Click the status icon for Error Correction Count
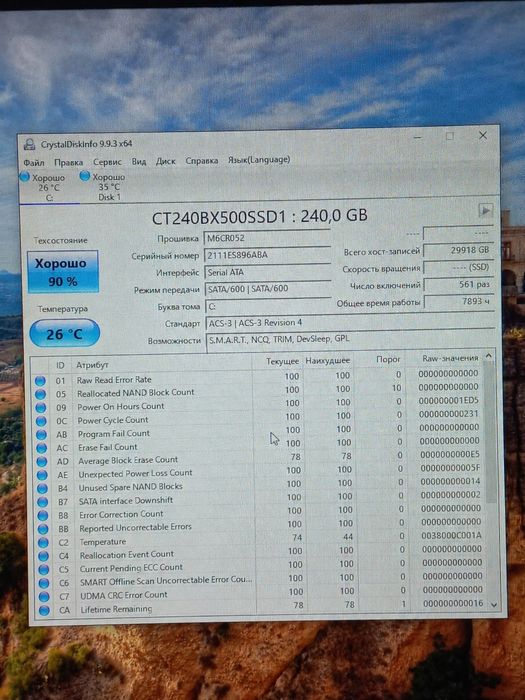 pos(42,515)
